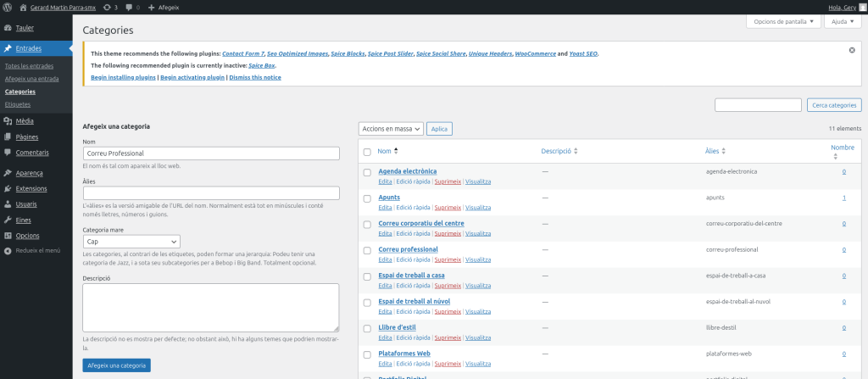Expand the Categoria mare dropdown
The width and height of the screenshot is (868, 379).
click(131, 242)
